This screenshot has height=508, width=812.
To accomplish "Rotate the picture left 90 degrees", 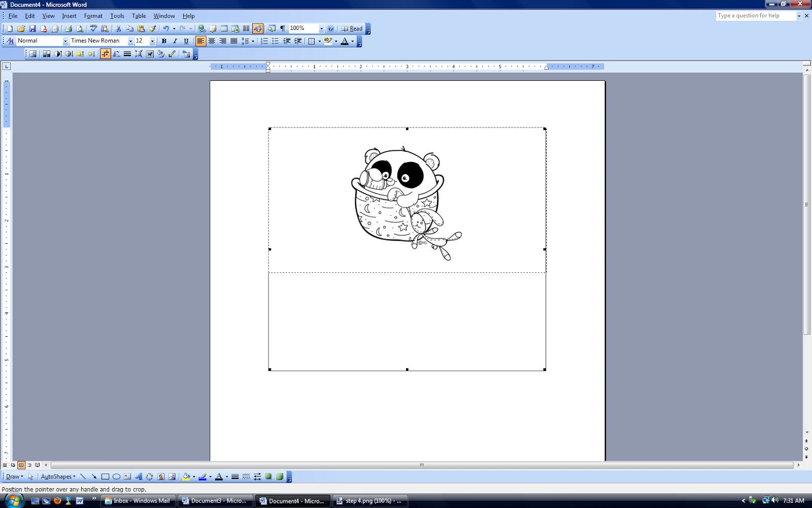I will click(x=116, y=53).
